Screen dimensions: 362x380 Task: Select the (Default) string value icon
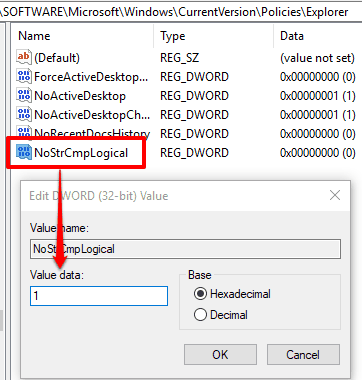(24, 58)
